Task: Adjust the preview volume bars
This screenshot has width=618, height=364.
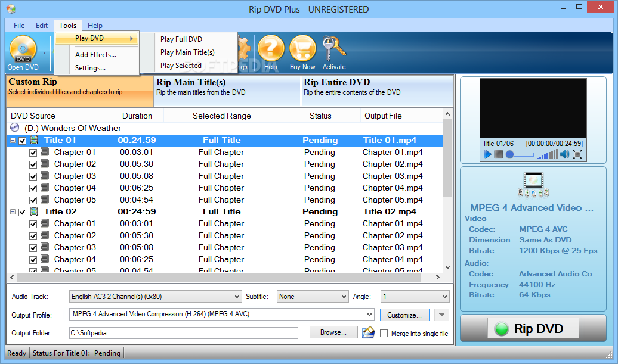Action: 548,154
